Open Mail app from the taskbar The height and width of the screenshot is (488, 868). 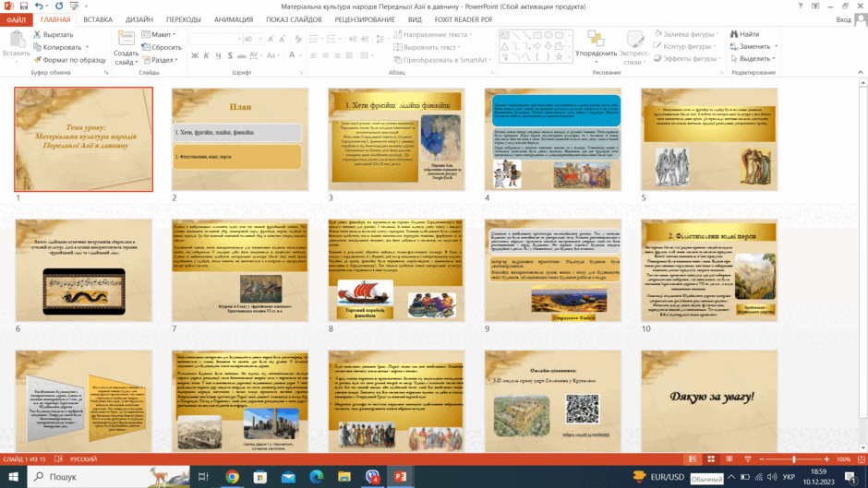[x=288, y=476]
